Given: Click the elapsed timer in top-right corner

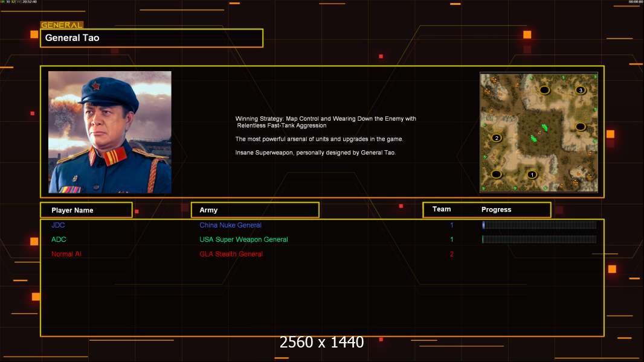Looking at the screenshot, I should coord(635,2).
